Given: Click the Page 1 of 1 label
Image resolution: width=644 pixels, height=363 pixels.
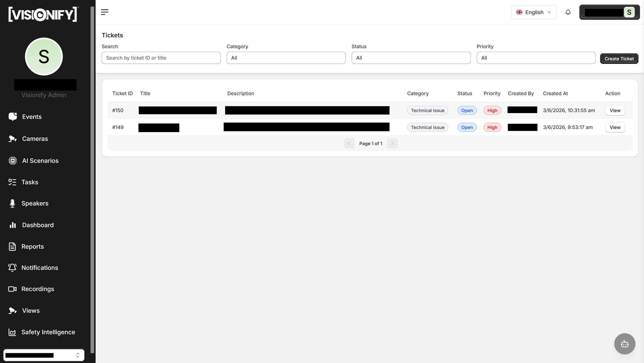Looking at the screenshot, I should tap(371, 143).
